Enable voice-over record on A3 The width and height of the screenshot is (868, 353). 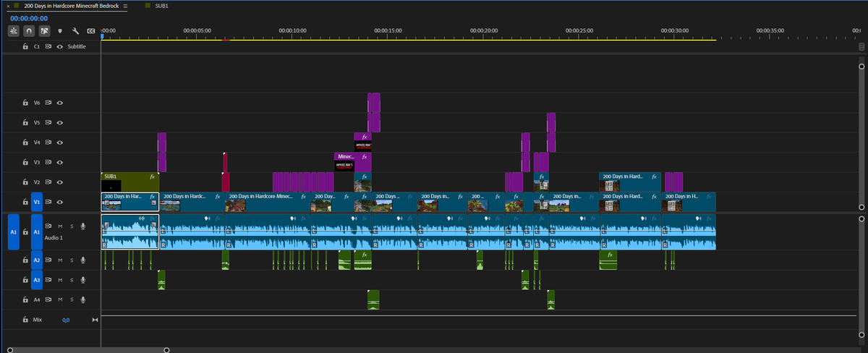83,279
